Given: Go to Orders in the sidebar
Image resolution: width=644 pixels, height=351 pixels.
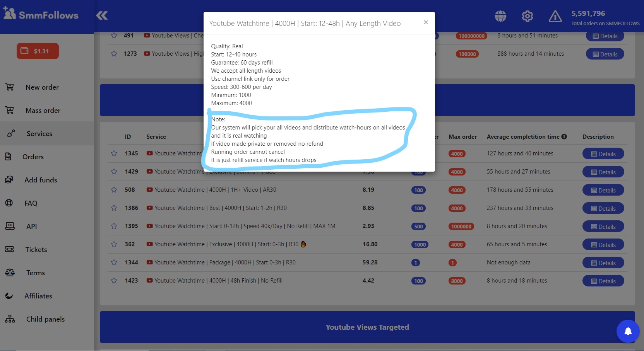Looking at the screenshot, I should [x=33, y=157].
